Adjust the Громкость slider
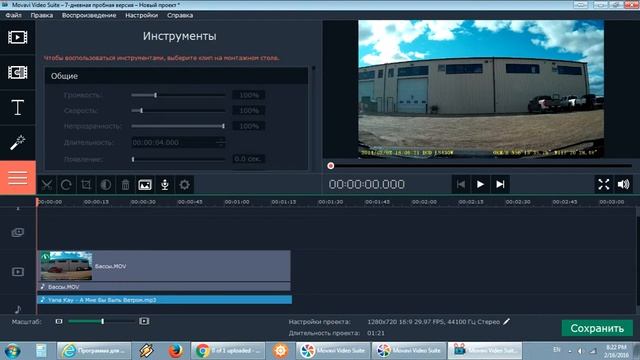The height and width of the screenshot is (360, 640). pos(178,95)
